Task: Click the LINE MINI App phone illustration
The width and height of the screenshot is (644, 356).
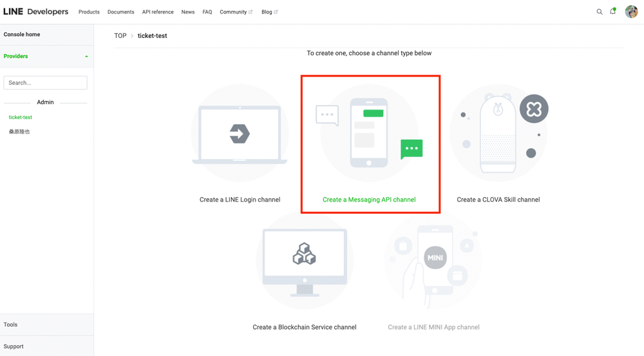Action: (433, 261)
